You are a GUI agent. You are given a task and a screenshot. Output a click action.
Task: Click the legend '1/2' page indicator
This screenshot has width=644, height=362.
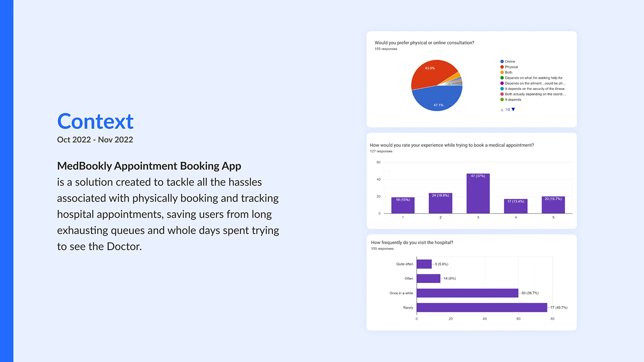(507, 109)
